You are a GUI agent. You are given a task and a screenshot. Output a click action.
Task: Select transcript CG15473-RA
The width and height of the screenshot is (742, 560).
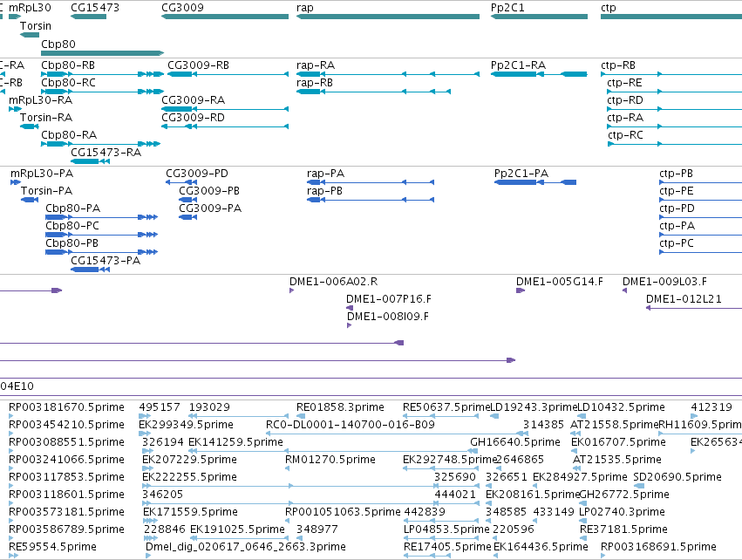[x=90, y=161]
